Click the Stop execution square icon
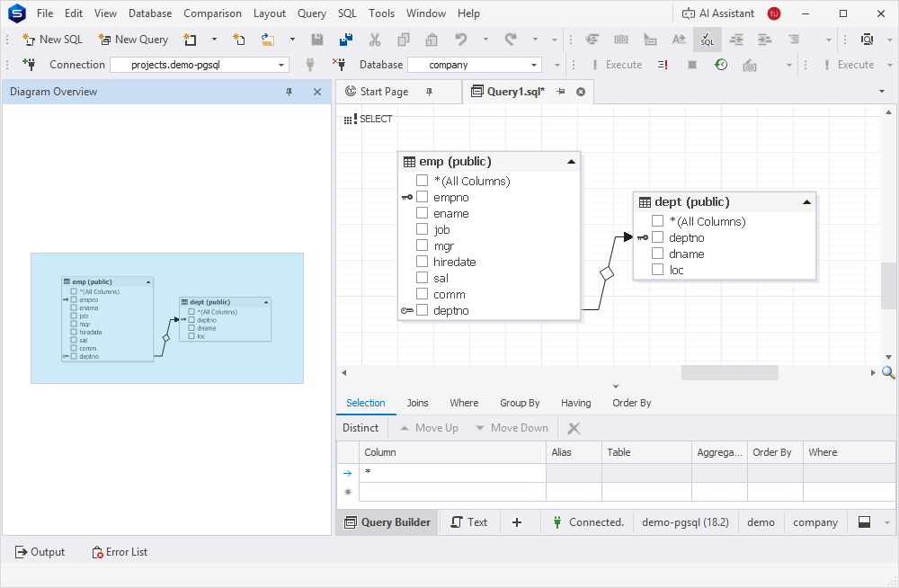Image resolution: width=899 pixels, height=588 pixels. 692,65
